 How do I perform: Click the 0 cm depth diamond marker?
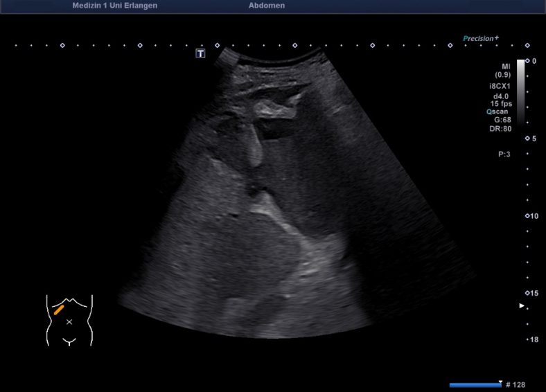(x=527, y=61)
